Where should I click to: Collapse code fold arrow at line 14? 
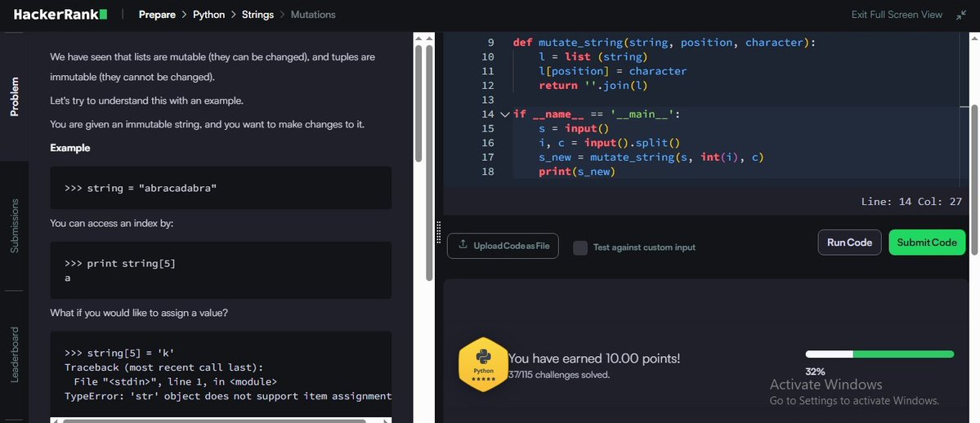click(504, 114)
